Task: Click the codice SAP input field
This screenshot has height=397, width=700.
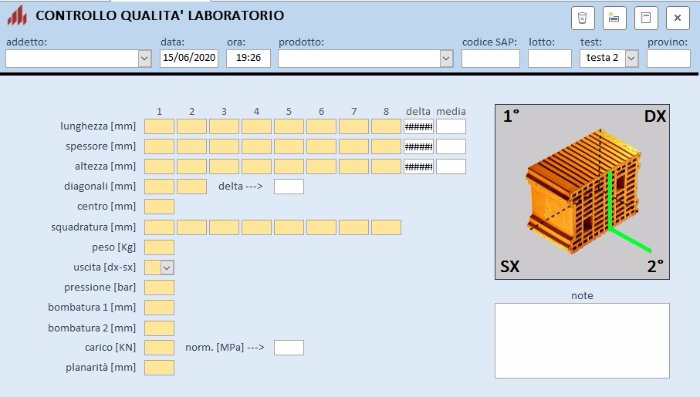Action: pyautogui.click(x=491, y=59)
